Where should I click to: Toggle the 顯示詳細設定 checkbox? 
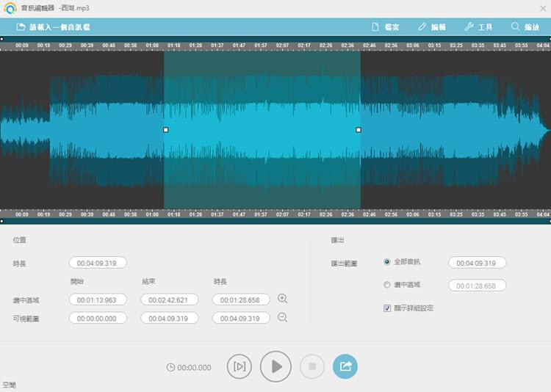point(387,308)
